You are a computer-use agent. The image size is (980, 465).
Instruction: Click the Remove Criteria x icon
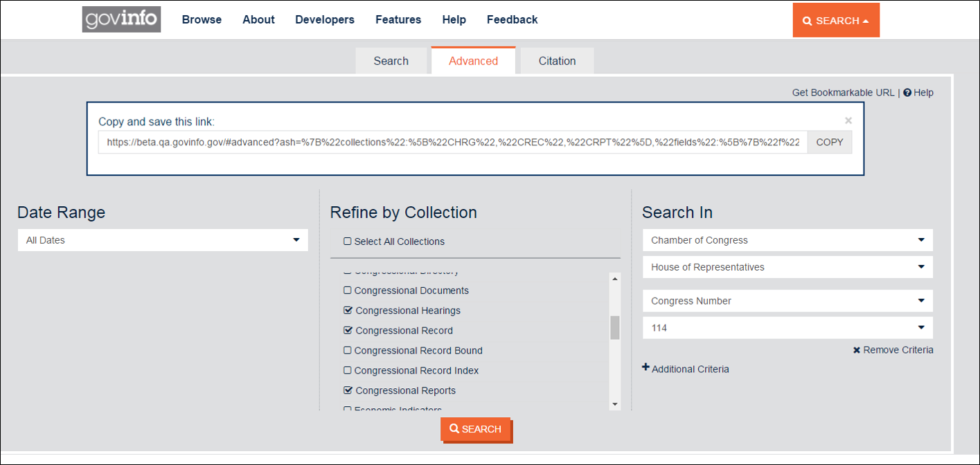(857, 350)
